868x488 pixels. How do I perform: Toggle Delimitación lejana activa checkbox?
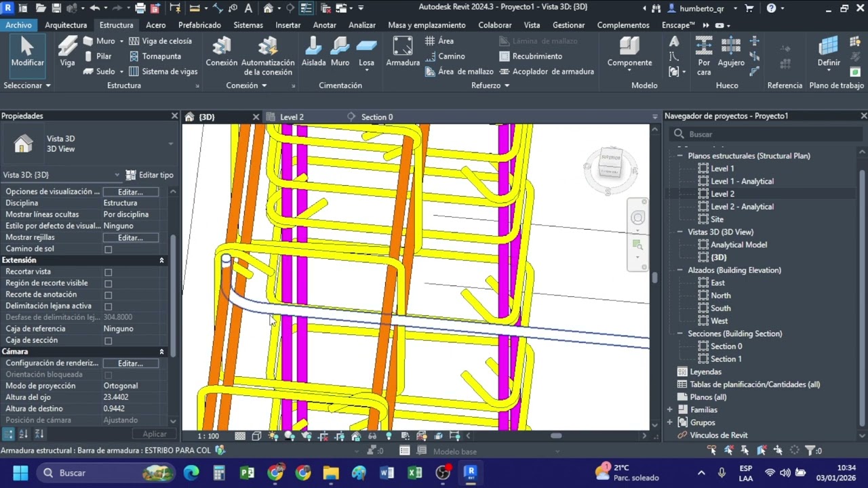click(108, 306)
